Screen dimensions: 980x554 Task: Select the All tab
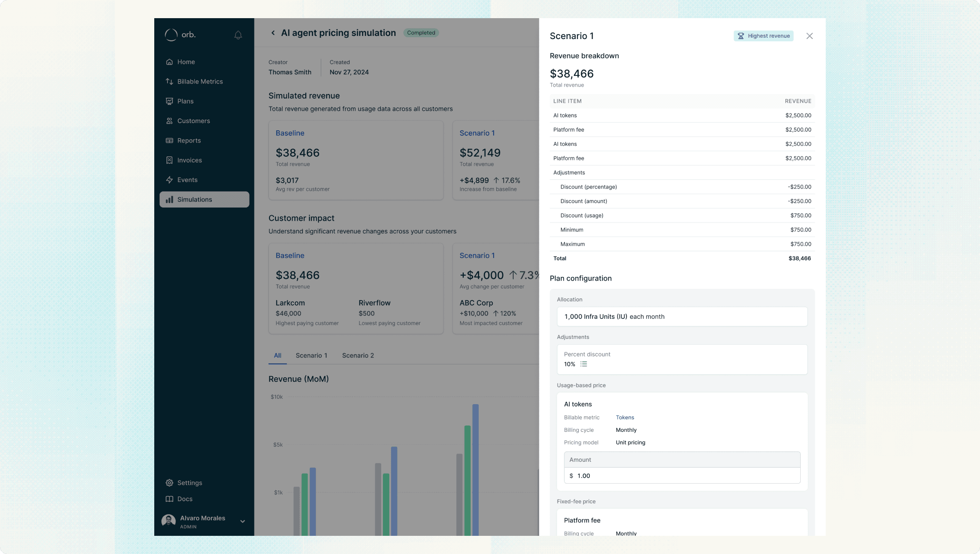(x=277, y=356)
